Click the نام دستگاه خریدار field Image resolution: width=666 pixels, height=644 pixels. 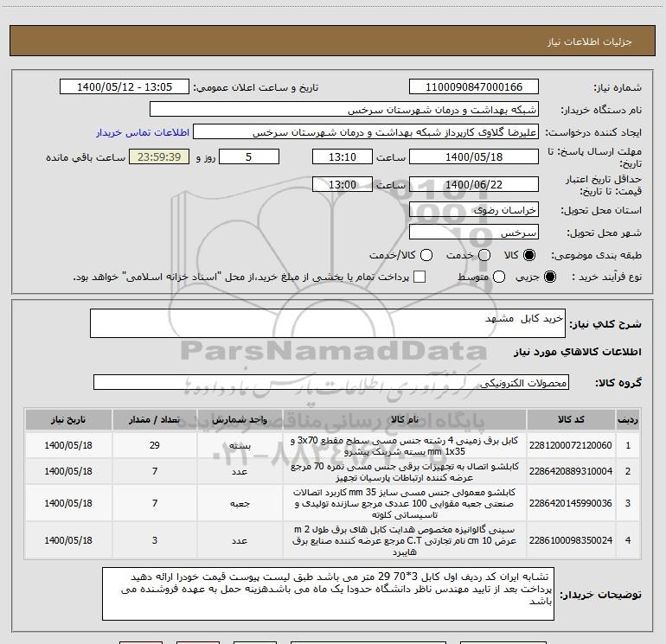click(344, 110)
